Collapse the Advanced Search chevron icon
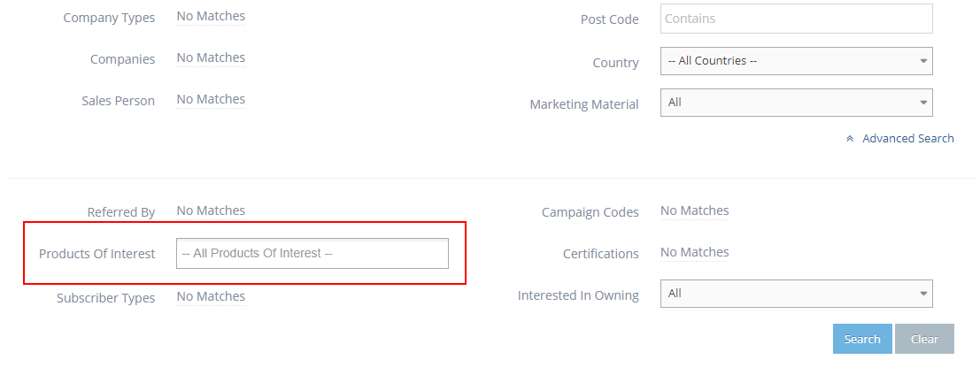This screenshot has width=980, height=375. (850, 139)
